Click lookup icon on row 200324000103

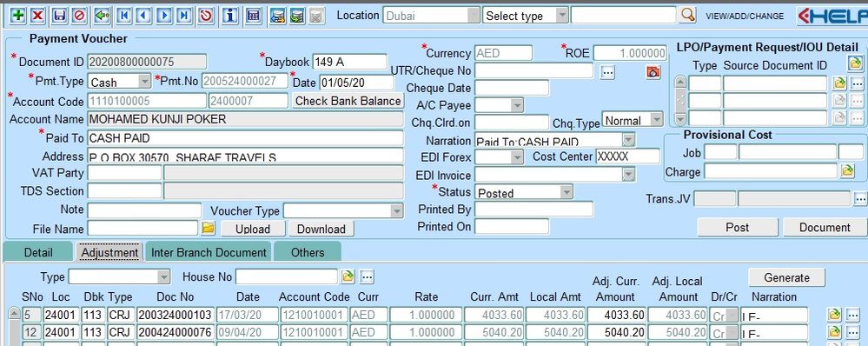pos(834,315)
